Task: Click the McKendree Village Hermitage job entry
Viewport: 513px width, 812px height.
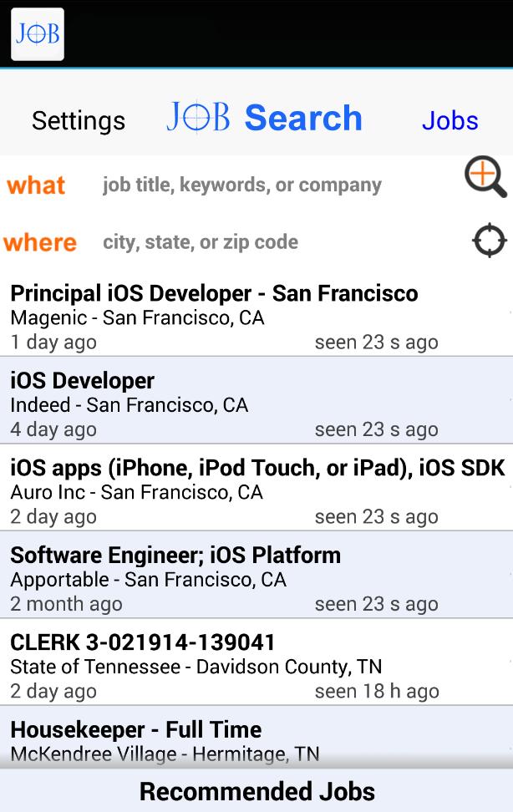Action: [x=164, y=754]
